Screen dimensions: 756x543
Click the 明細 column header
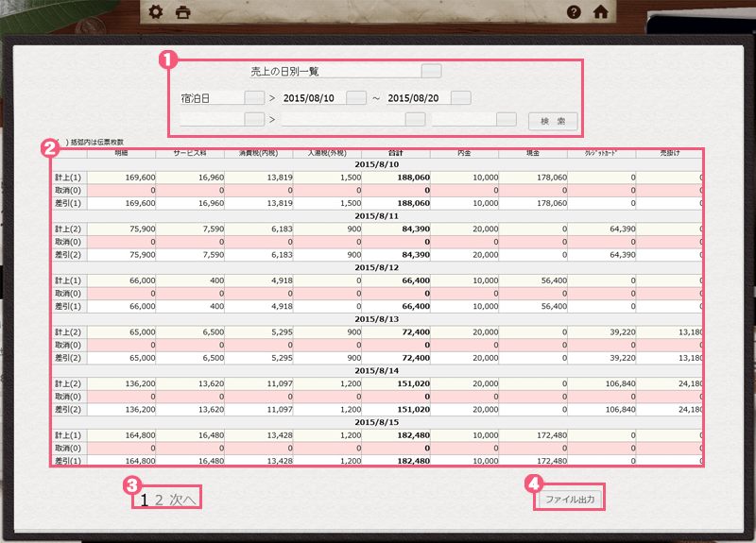121,153
